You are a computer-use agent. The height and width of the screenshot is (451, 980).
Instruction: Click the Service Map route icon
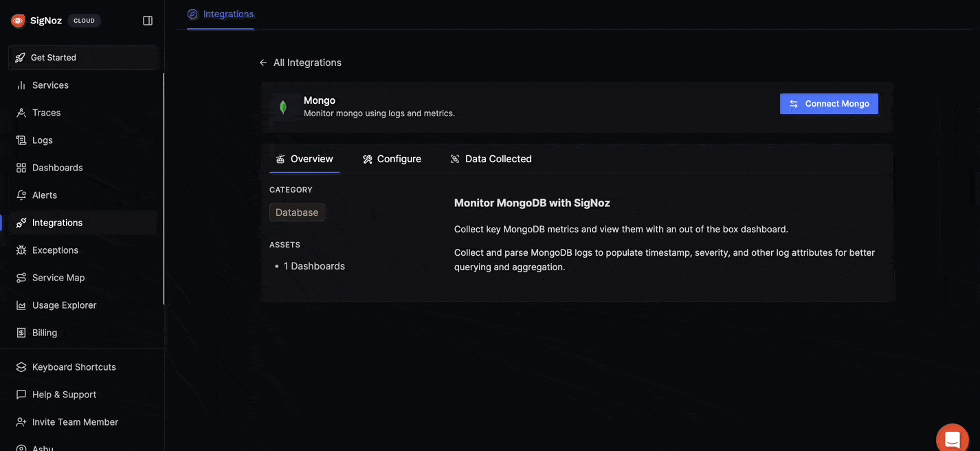pyautogui.click(x=21, y=278)
